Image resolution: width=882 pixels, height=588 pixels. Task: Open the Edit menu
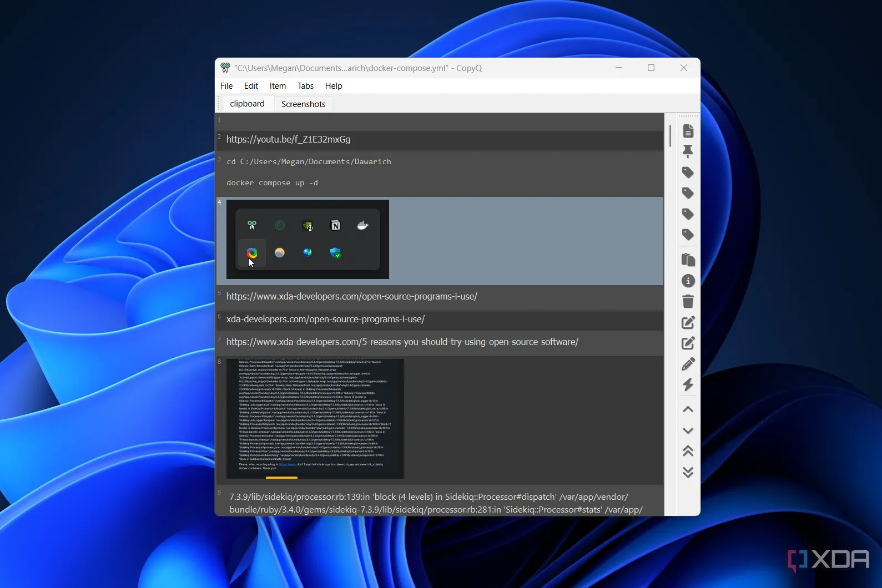(251, 86)
